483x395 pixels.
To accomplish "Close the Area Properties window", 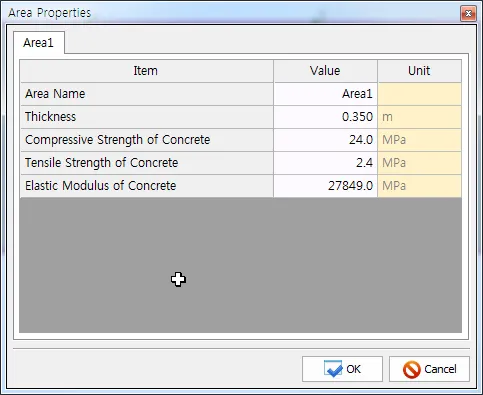I will [x=468, y=13].
